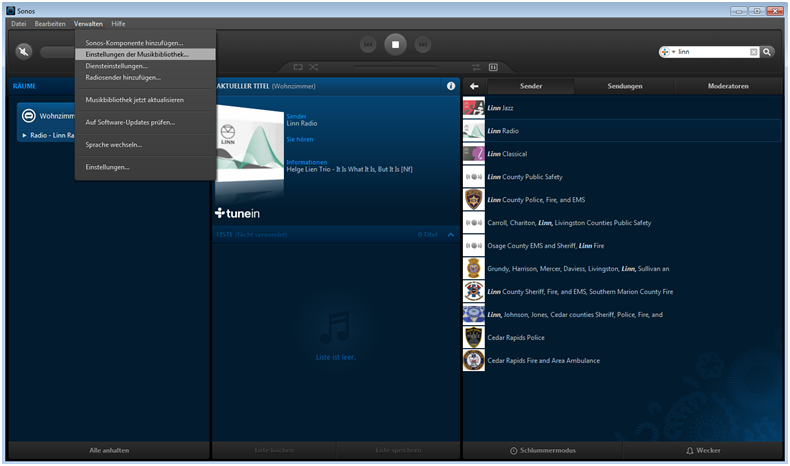The width and height of the screenshot is (790, 466).
Task: Click the Wohnzimmer room pause icon
Action: click(x=29, y=116)
